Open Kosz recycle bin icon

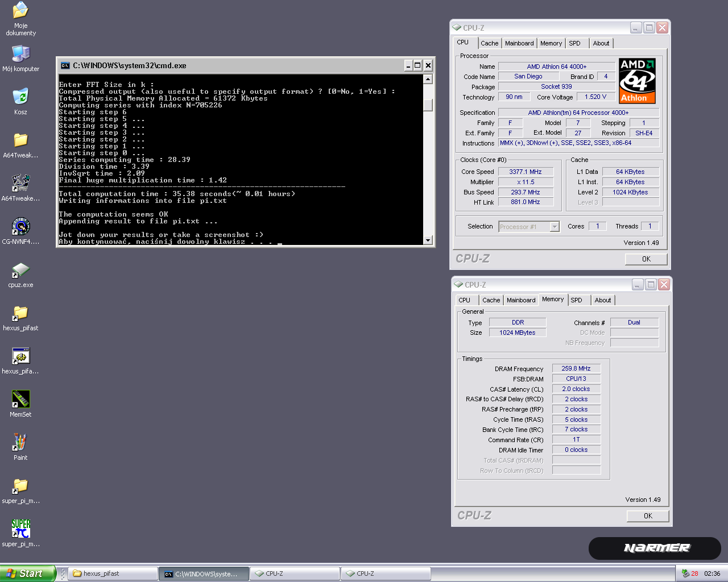(20, 97)
